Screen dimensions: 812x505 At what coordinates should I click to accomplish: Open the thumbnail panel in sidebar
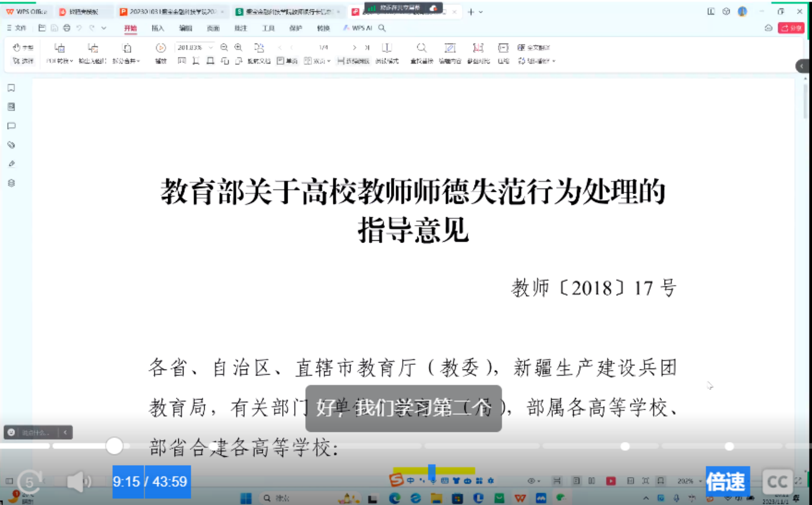point(11,107)
